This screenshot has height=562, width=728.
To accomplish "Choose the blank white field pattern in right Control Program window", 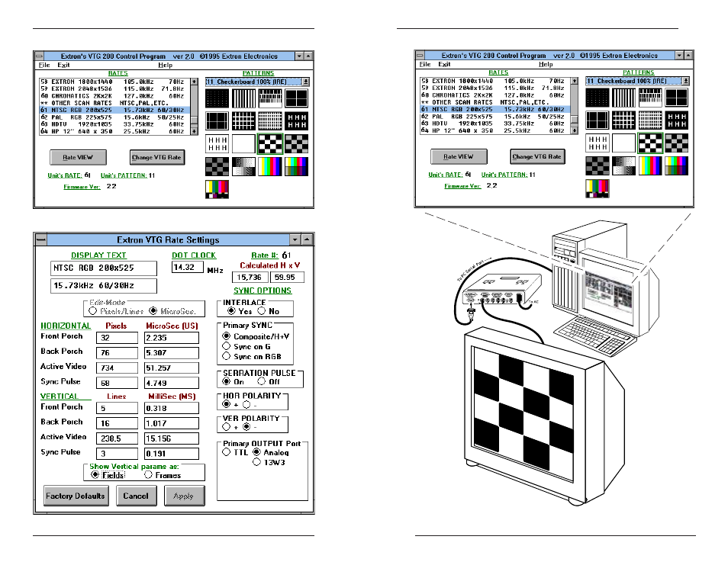I will [x=623, y=143].
